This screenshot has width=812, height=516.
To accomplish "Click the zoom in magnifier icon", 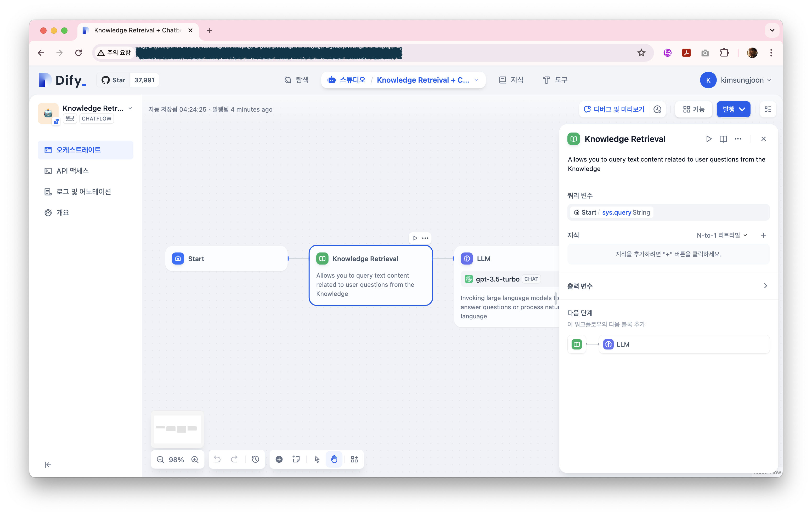I will pyautogui.click(x=195, y=459).
